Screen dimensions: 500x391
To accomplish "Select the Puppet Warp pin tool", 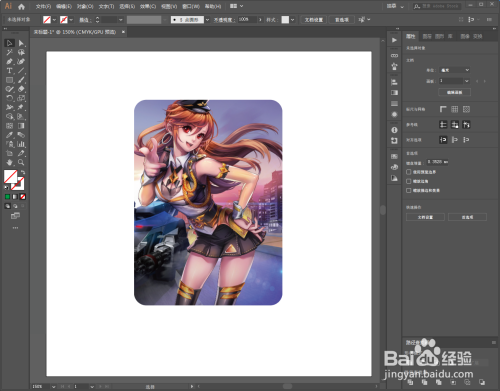I will pos(21,107).
